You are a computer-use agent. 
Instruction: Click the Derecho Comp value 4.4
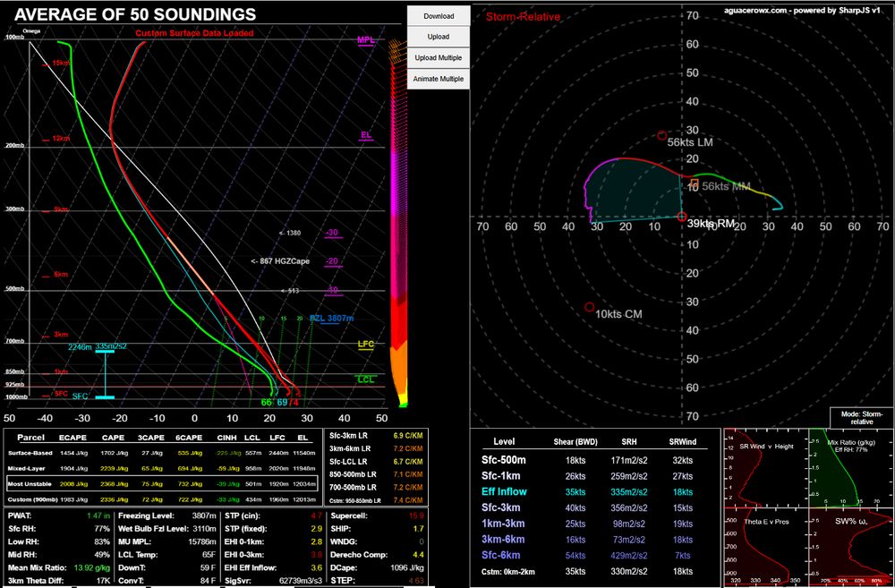[419, 555]
